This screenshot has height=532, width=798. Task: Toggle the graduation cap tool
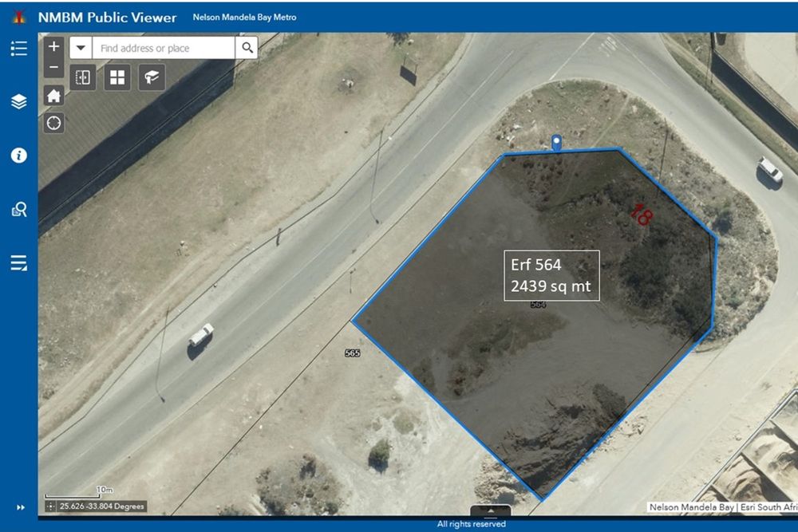point(152,77)
